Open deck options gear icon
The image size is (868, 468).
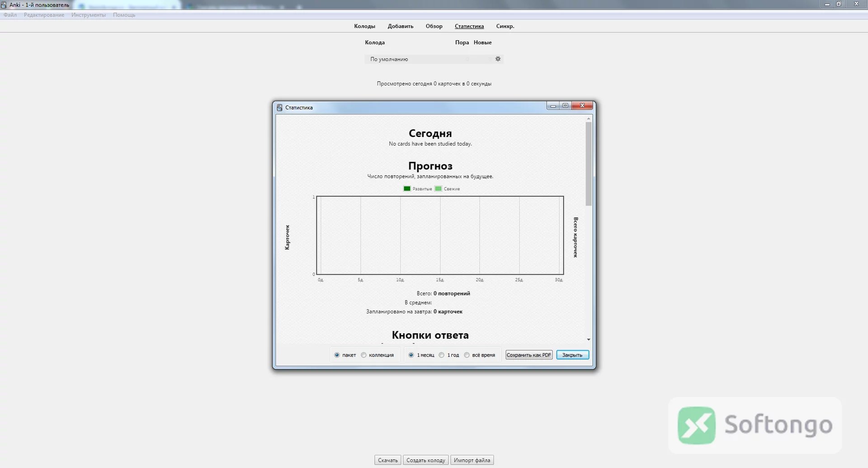tap(498, 59)
